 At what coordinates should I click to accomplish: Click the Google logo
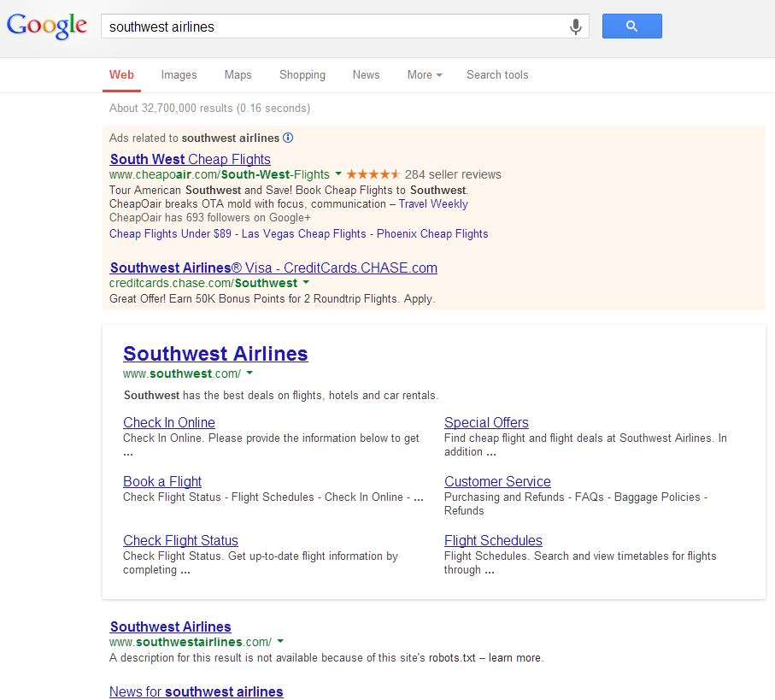pos(47,26)
